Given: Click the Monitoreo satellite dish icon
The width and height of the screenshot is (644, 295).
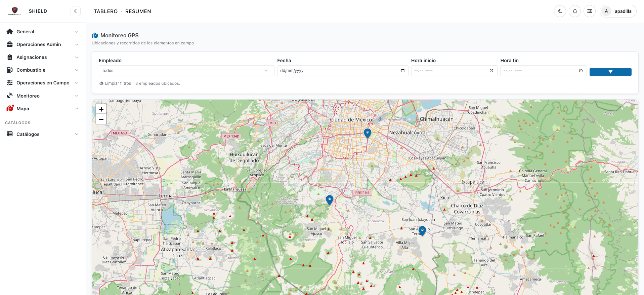Looking at the screenshot, I should pos(10,96).
